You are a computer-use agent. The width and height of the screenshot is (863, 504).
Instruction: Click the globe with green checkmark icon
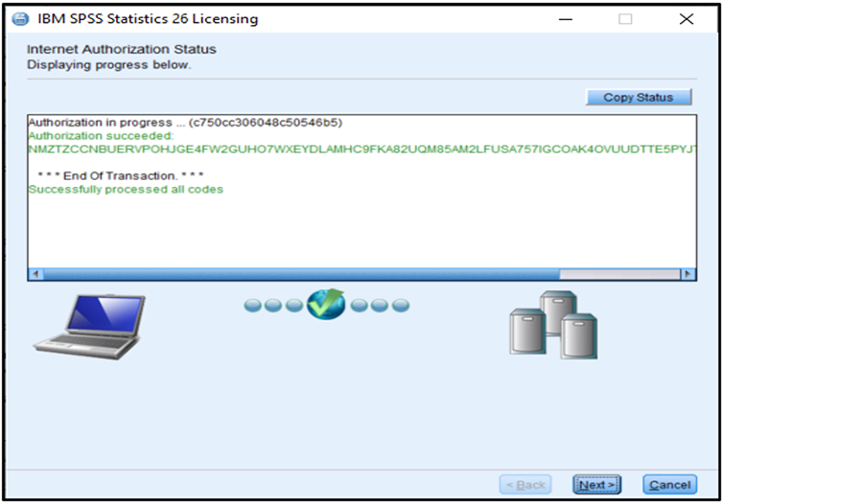326,305
